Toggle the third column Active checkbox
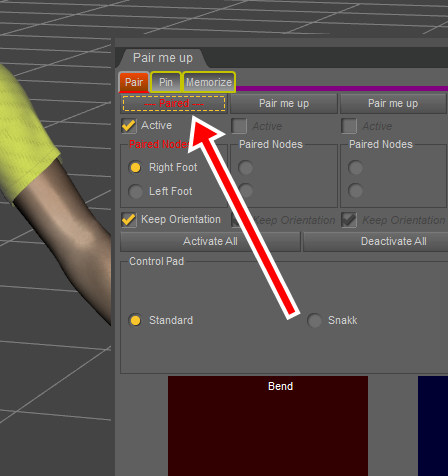Screen dimensions: 448x476 pyautogui.click(x=349, y=126)
